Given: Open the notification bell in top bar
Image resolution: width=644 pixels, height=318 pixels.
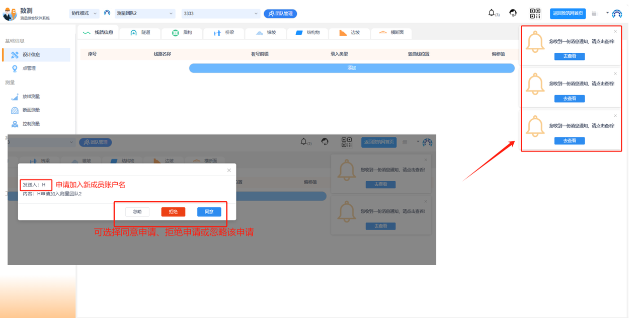Looking at the screenshot, I should [492, 13].
